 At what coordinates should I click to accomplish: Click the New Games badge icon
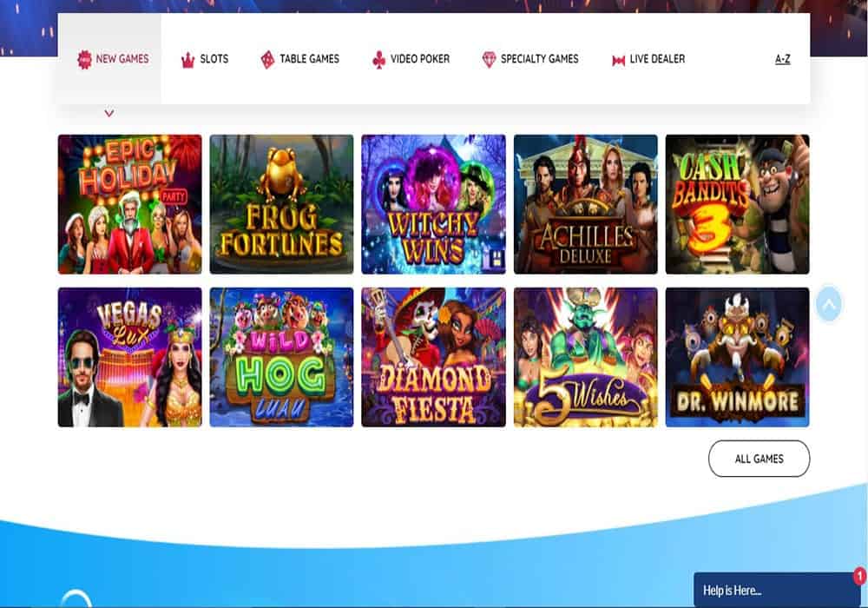pos(84,59)
